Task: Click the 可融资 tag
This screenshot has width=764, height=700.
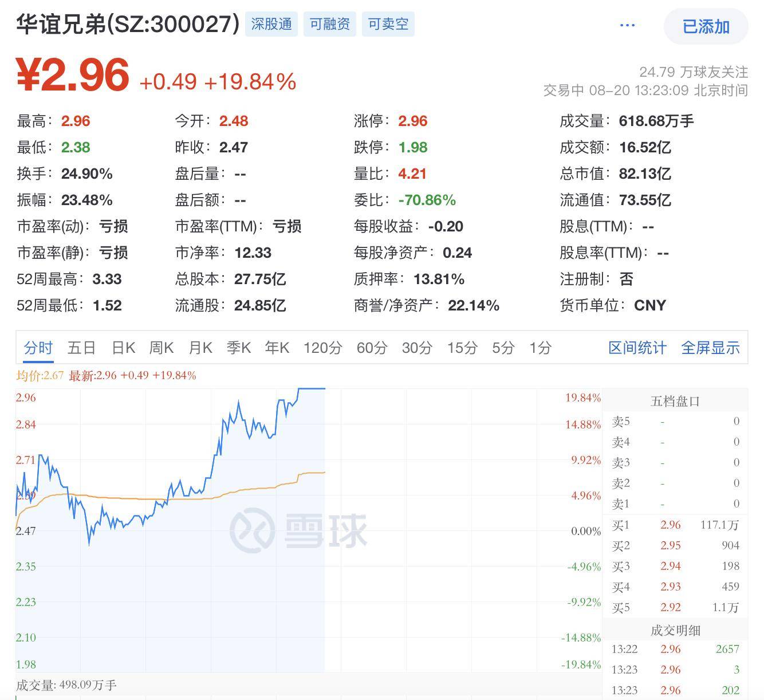Action: click(330, 24)
